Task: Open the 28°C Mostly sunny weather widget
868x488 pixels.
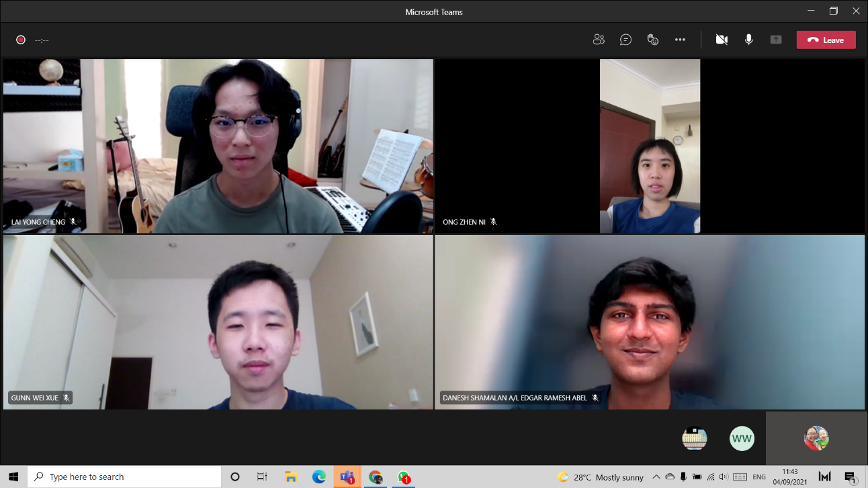Action: pyautogui.click(x=601, y=477)
